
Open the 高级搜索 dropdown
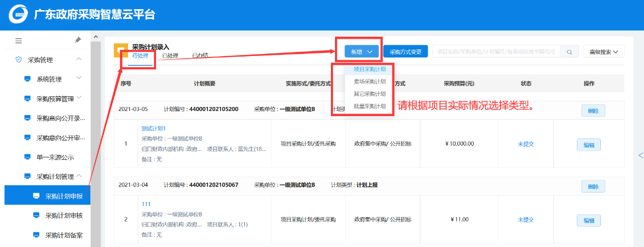(x=603, y=51)
